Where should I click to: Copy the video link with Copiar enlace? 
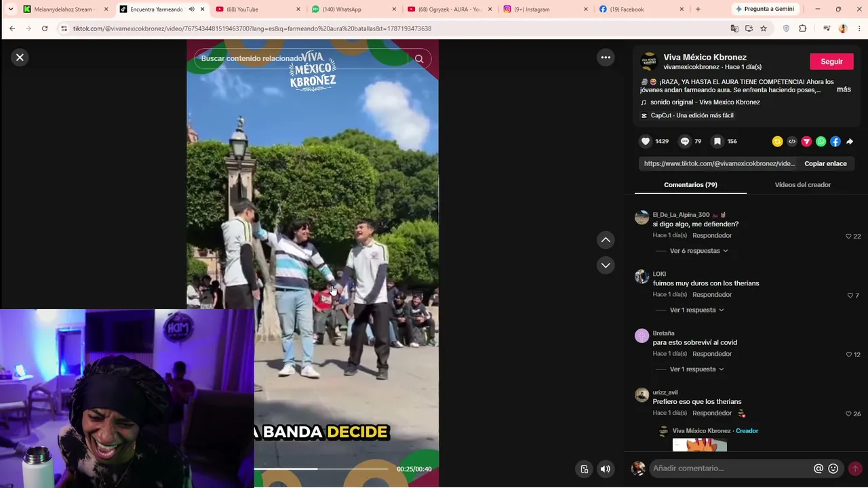point(825,163)
